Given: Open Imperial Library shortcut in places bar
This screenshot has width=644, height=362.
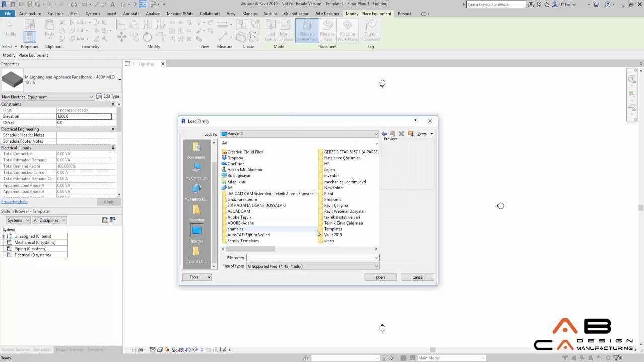Looking at the screenshot, I should click(x=196, y=255).
